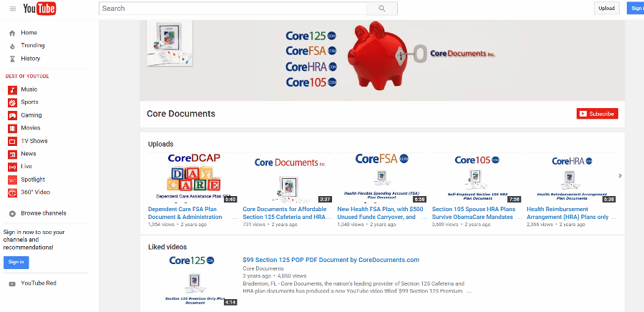Click the History hourglass icon

tap(12, 59)
